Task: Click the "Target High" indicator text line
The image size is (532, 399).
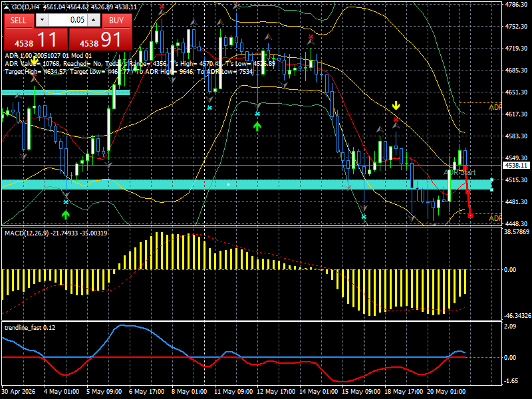Action: (x=129, y=72)
